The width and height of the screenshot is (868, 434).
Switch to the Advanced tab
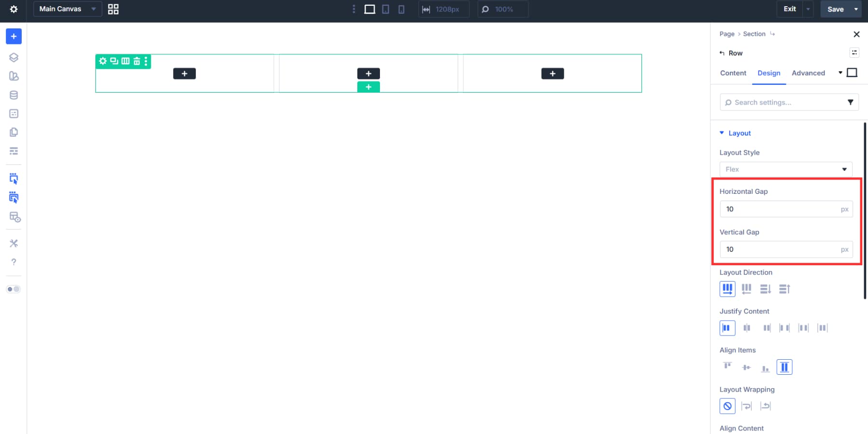tap(808, 73)
